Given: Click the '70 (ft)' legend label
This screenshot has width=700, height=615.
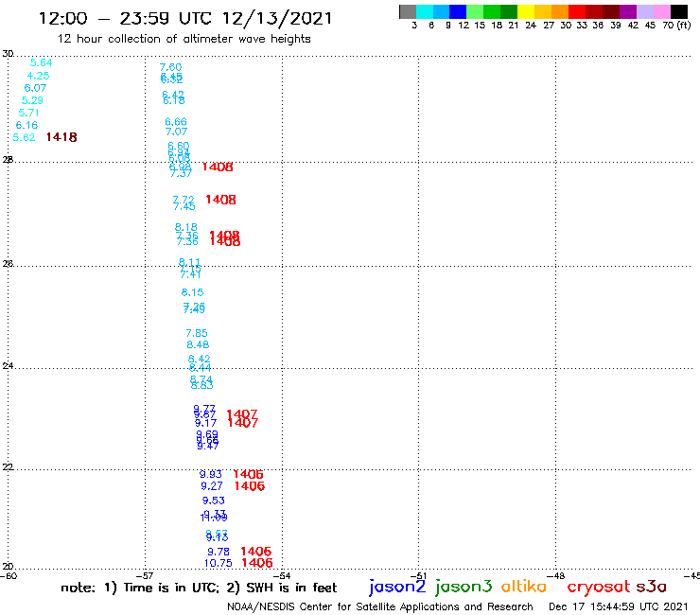Looking at the screenshot, I should tap(676, 26).
